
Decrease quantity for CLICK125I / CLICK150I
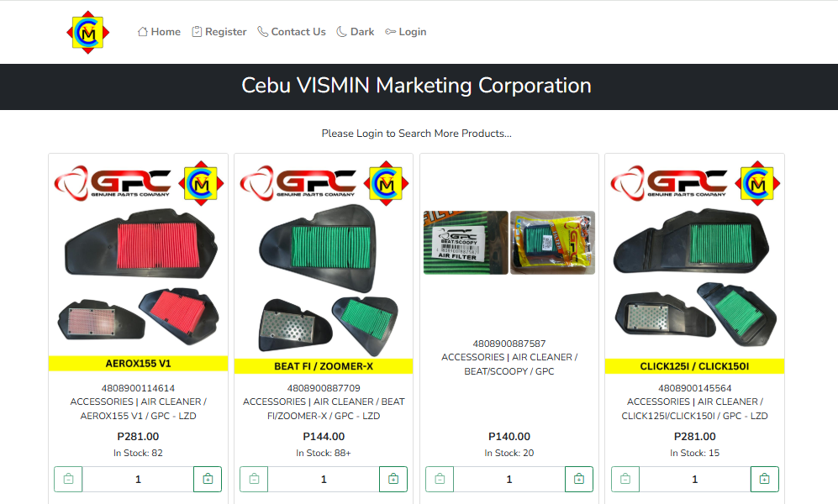(625, 479)
